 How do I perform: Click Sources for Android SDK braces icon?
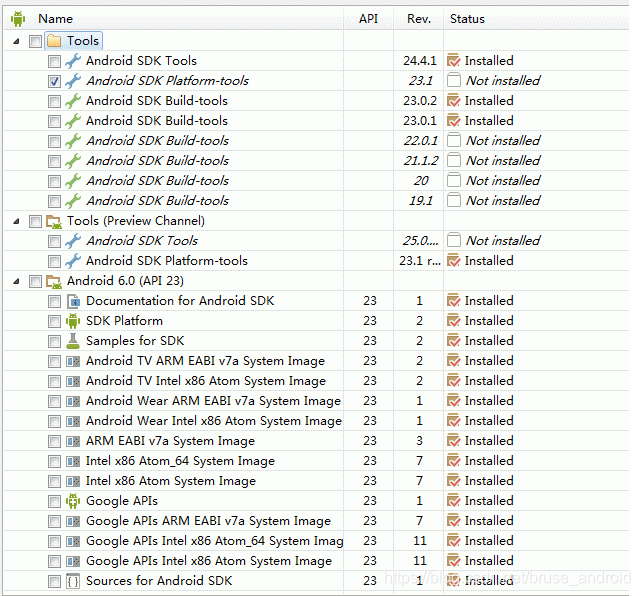(x=73, y=581)
